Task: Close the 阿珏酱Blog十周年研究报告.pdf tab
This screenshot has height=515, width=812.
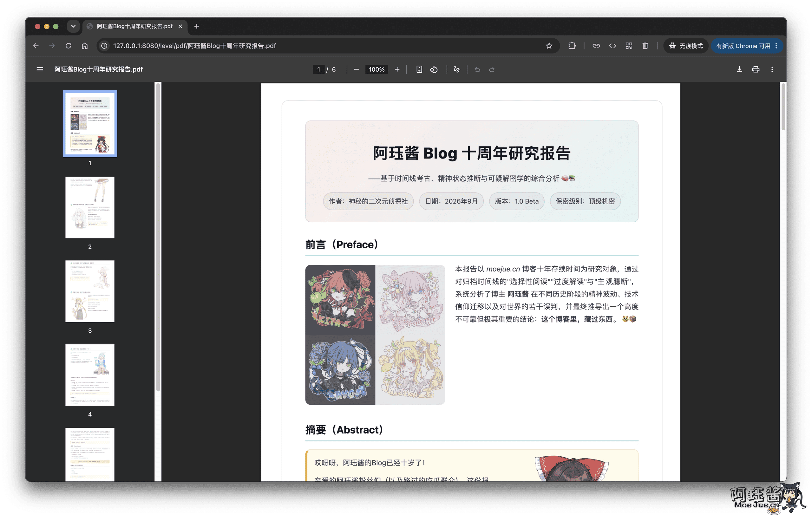Action: pyautogui.click(x=180, y=26)
